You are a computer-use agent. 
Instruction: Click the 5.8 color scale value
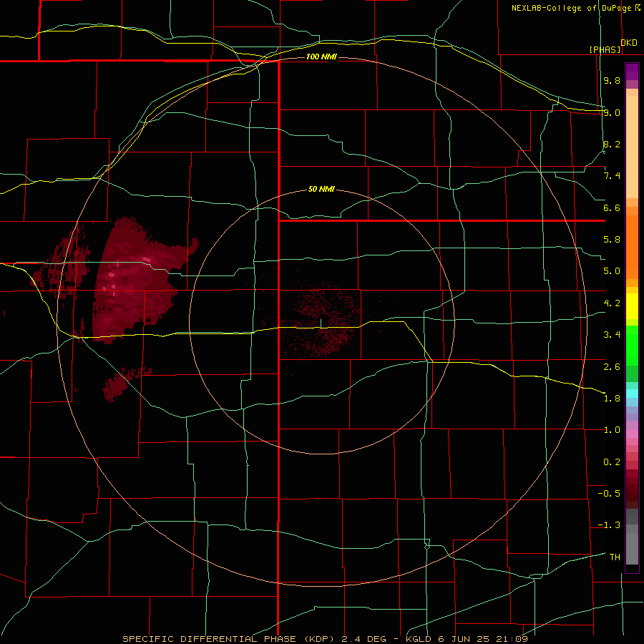[x=612, y=240]
